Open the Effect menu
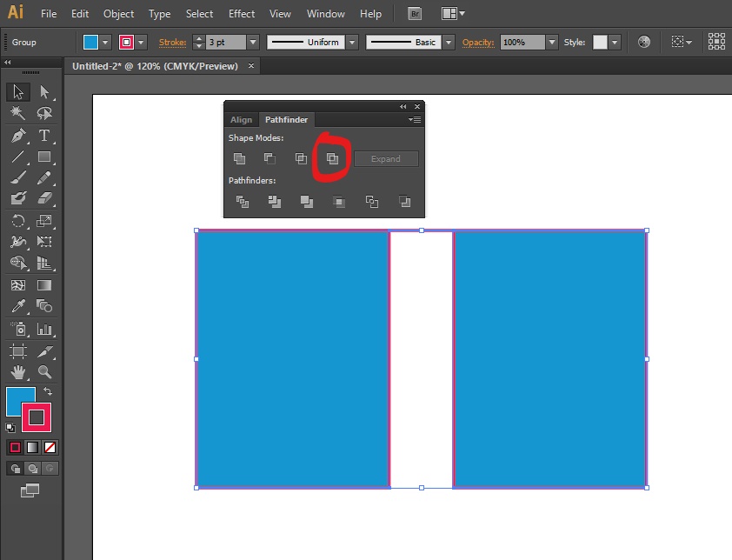 242,14
